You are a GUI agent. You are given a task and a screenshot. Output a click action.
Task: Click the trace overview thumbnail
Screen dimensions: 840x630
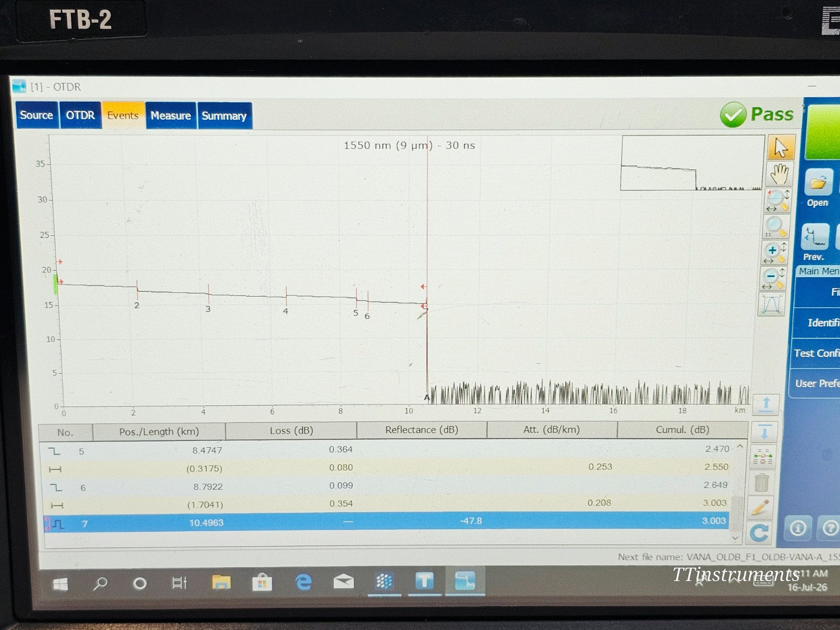(692, 163)
